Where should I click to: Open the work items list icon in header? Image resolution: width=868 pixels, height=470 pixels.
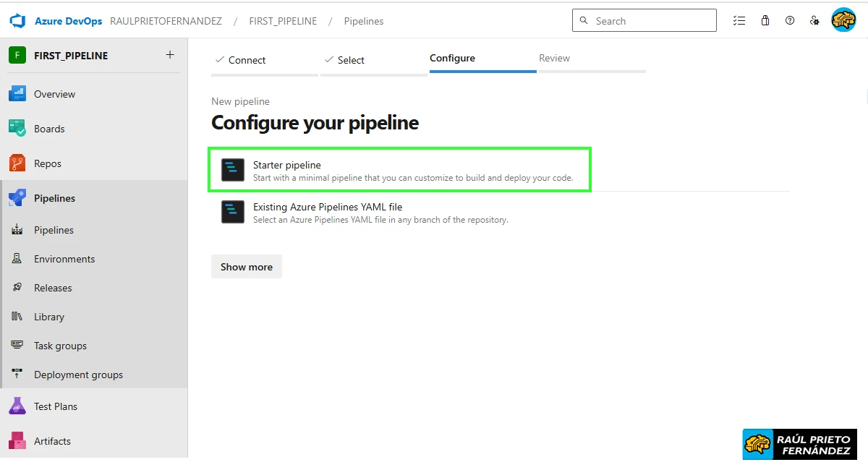(739, 20)
